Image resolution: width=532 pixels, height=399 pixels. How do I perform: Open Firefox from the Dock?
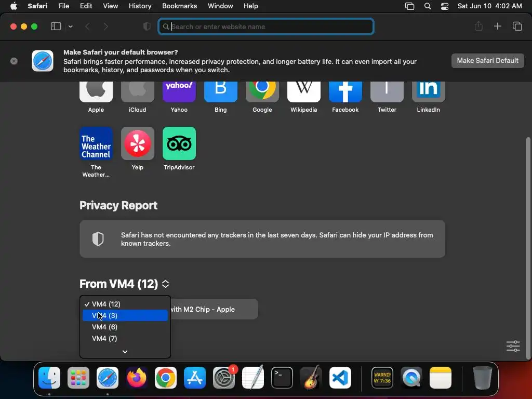pos(137,378)
